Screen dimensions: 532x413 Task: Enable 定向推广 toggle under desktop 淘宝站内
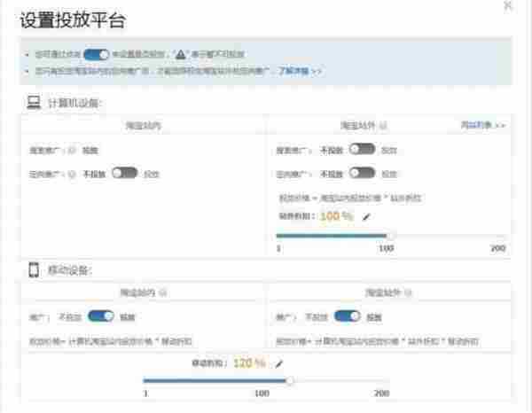click(x=123, y=173)
